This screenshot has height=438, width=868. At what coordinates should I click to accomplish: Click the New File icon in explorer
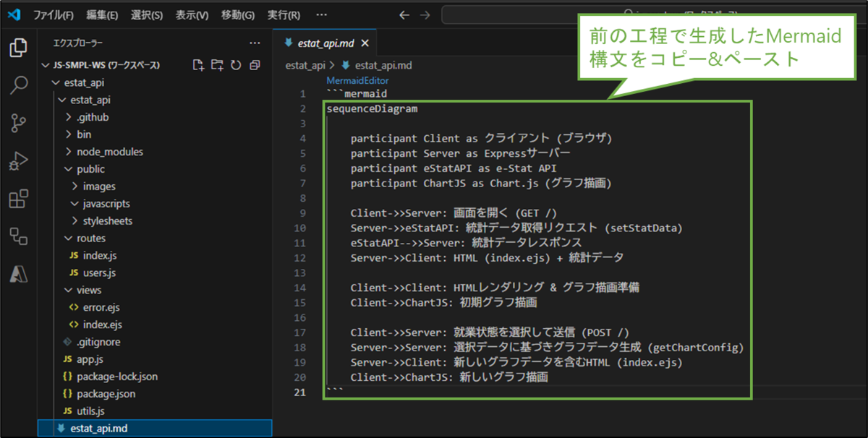(x=198, y=65)
